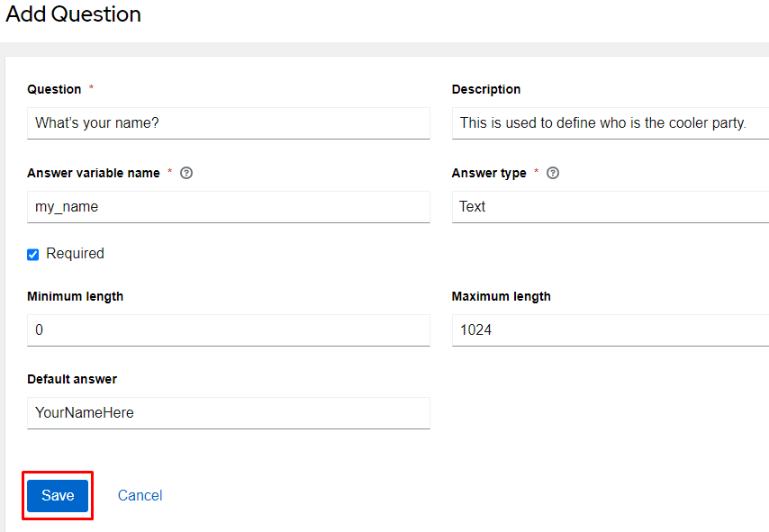Open the Answer type dropdown showing Text
The height and width of the screenshot is (532, 769).
pyautogui.click(x=610, y=207)
